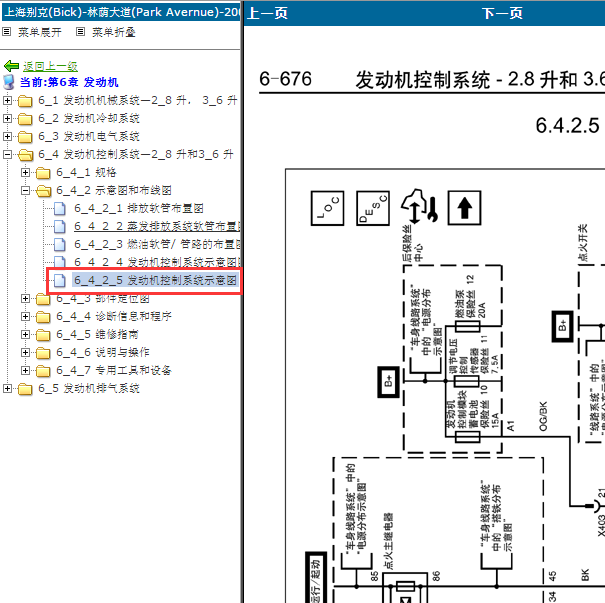Viewport: 605px width, 603px height.
Task: Select the 6_1 发动机机械系统 folder label
Action: coord(137,100)
